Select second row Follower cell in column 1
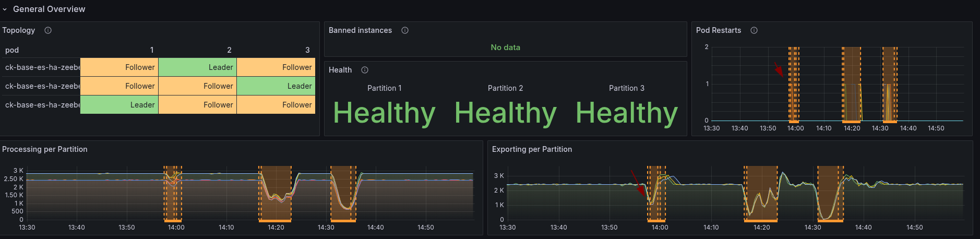This screenshot has height=239, width=980. [x=119, y=86]
